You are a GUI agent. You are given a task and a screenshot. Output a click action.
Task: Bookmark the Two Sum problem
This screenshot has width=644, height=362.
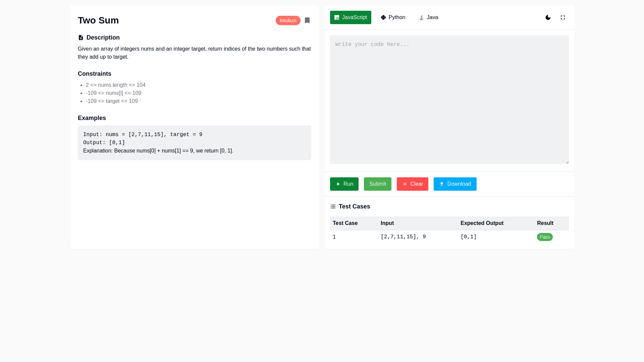[x=307, y=20]
